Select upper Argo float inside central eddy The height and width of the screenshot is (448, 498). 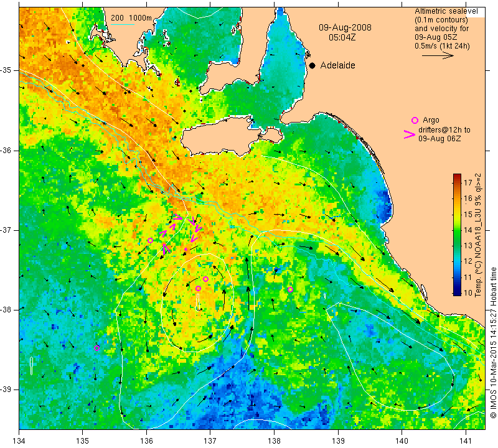[x=206, y=279]
